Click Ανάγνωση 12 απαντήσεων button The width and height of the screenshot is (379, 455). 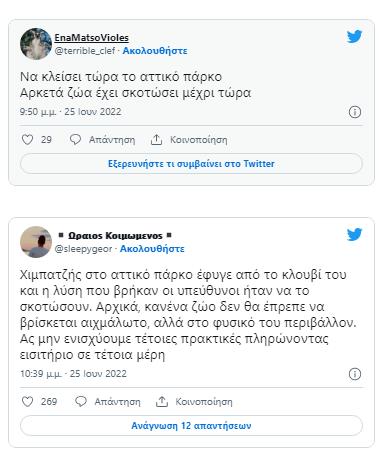click(x=191, y=426)
